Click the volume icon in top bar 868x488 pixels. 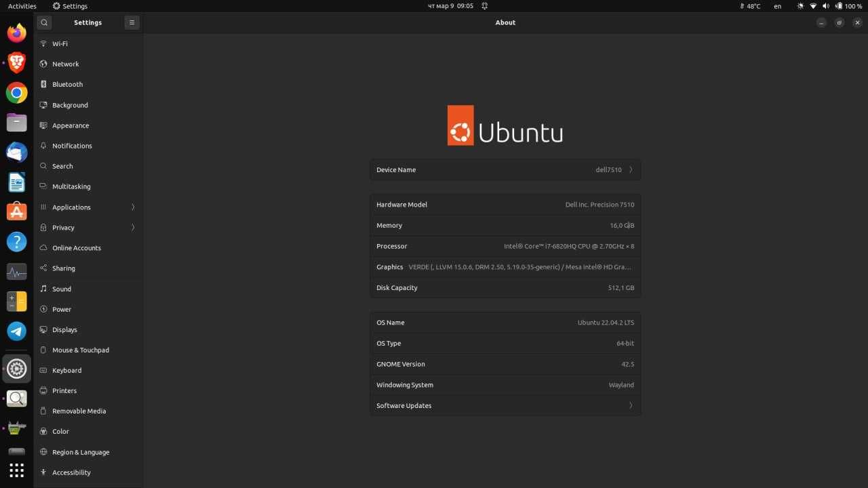pos(826,6)
